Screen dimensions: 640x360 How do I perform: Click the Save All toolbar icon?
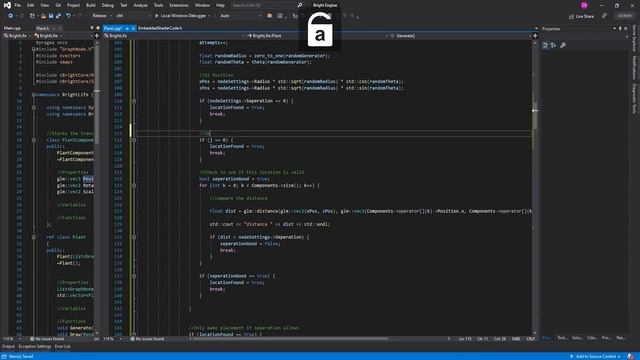pos(58,16)
